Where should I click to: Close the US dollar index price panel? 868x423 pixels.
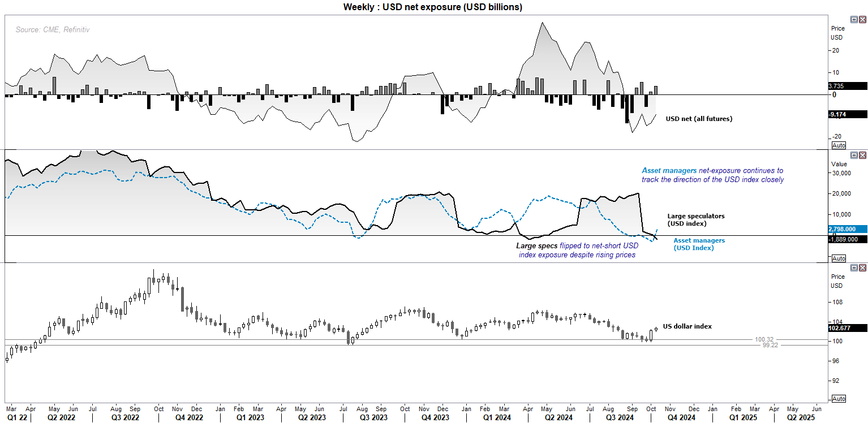pos(862,267)
